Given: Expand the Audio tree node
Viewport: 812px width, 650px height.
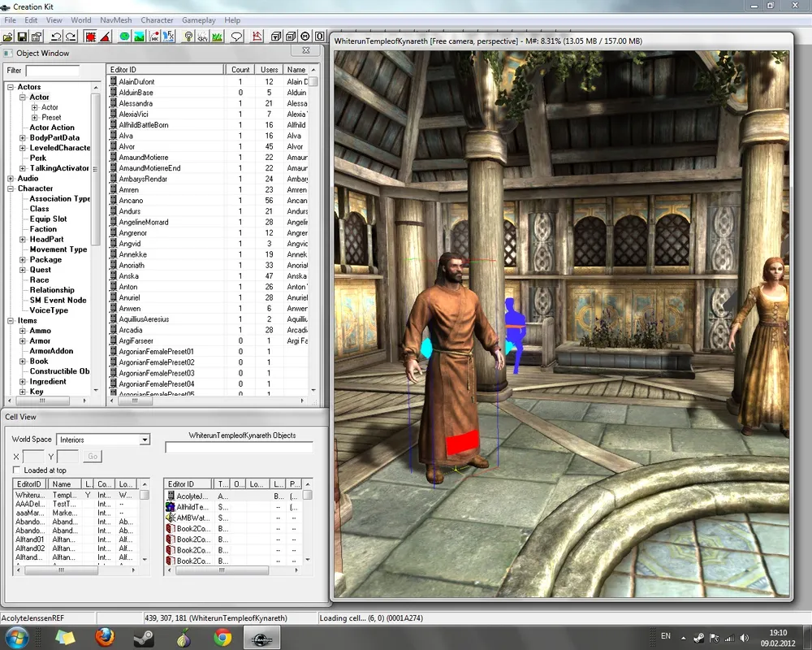Looking at the screenshot, I should point(11,179).
